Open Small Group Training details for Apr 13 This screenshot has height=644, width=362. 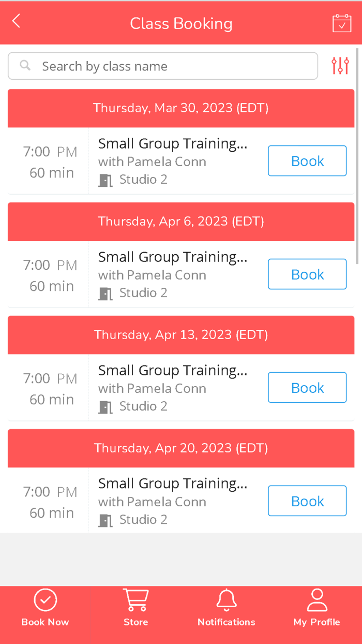coord(173,371)
